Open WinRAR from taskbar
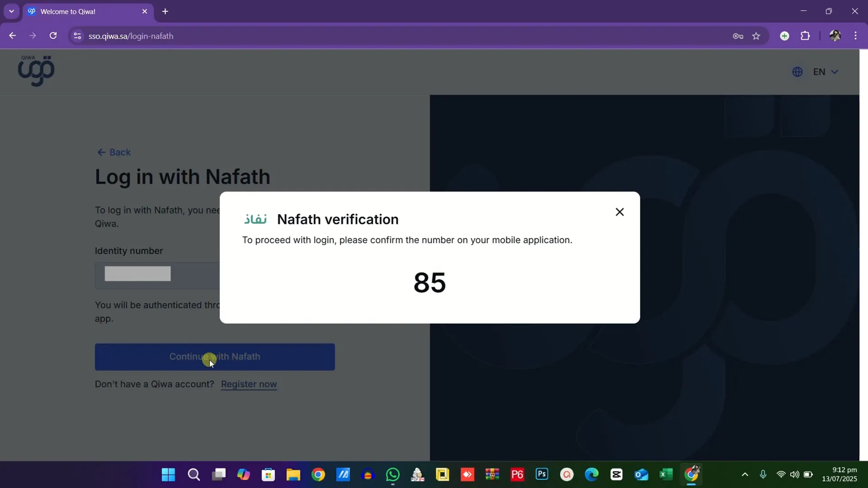Image resolution: width=868 pixels, height=488 pixels. coord(492,474)
